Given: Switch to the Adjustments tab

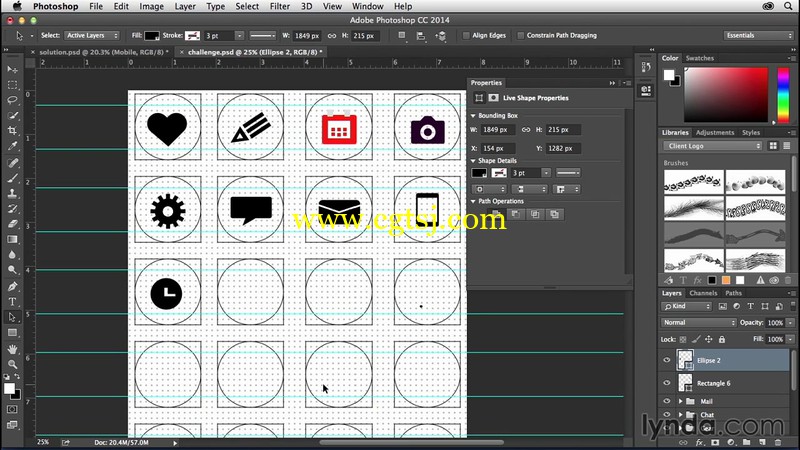Looking at the screenshot, I should point(715,132).
